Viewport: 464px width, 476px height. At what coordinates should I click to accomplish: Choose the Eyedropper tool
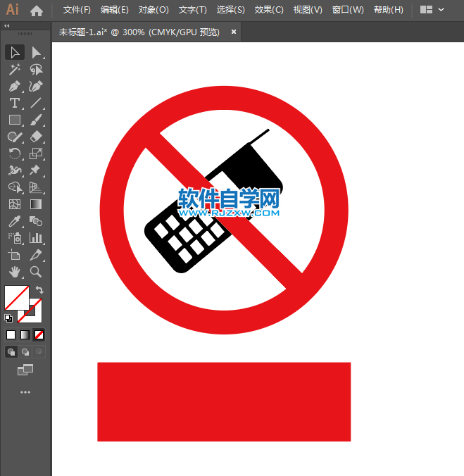15,221
